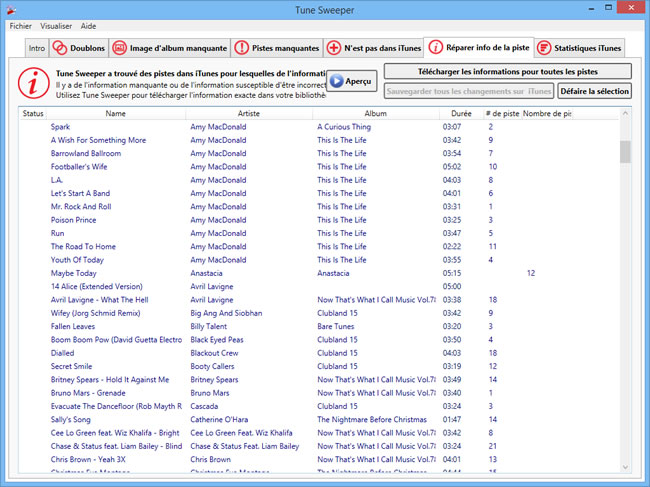650x487 pixels.
Task: Select the track 14 Alice (Extended Version)
Action: pyautogui.click(x=97, y=286)
